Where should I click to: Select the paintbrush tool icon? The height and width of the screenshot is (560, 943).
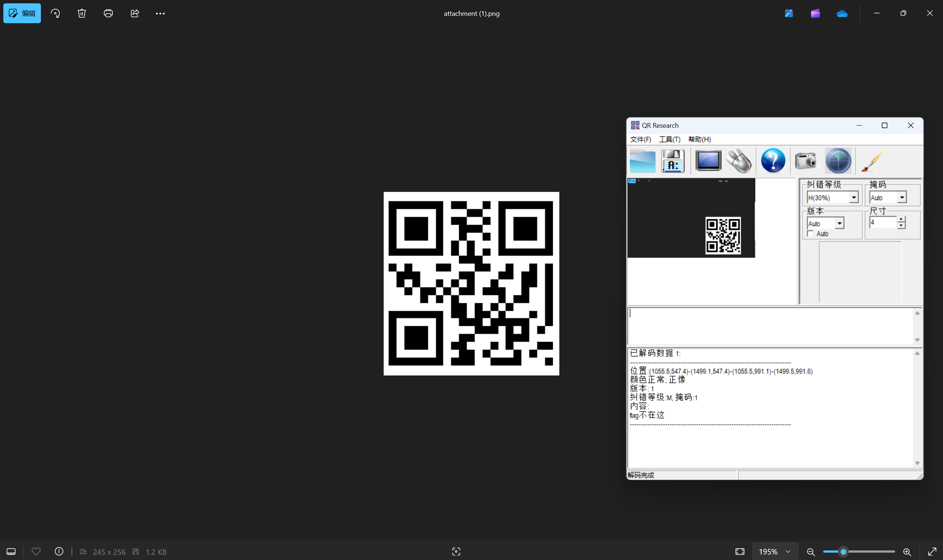(873, 161)
